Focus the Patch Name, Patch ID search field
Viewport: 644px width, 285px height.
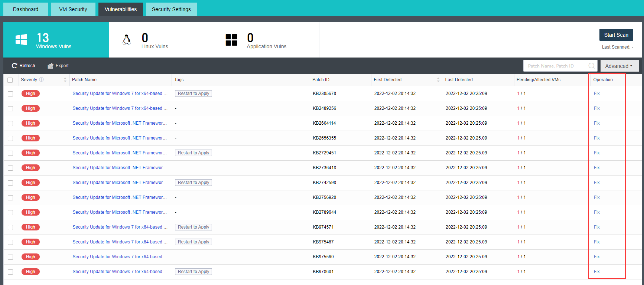click(556, 66)
